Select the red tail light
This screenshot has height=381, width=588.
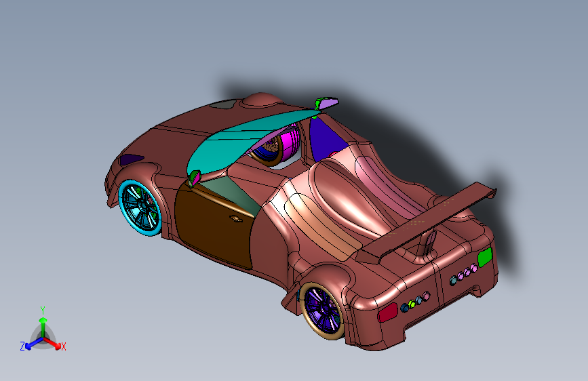(x=387, y=313)
